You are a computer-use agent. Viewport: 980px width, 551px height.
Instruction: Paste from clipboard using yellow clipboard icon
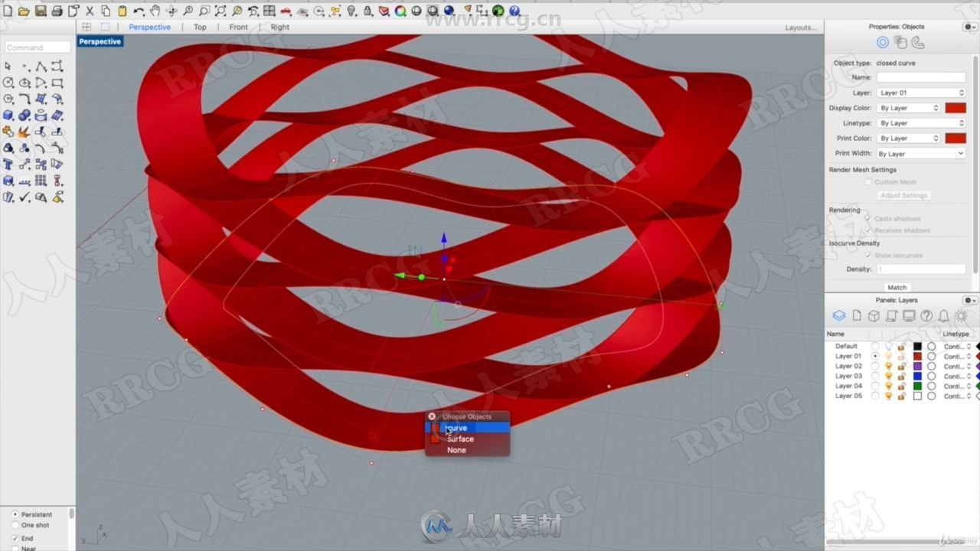coord(122,11)
